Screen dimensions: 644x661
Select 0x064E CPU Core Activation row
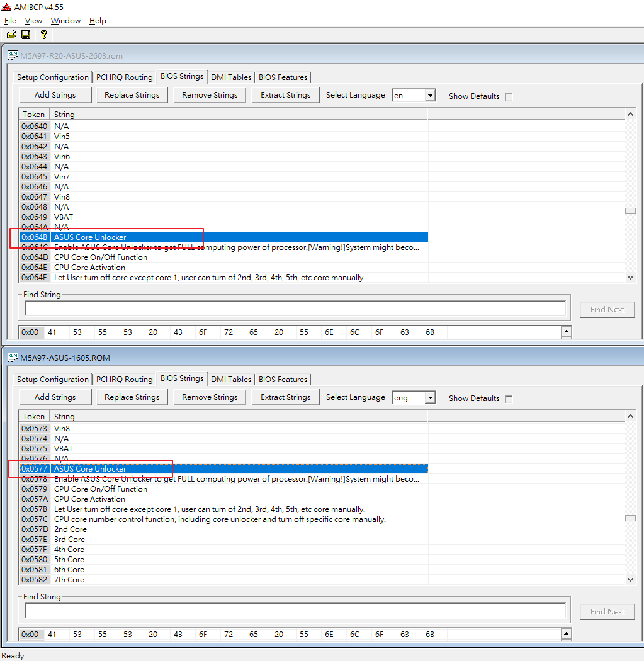tap(224, 268)
